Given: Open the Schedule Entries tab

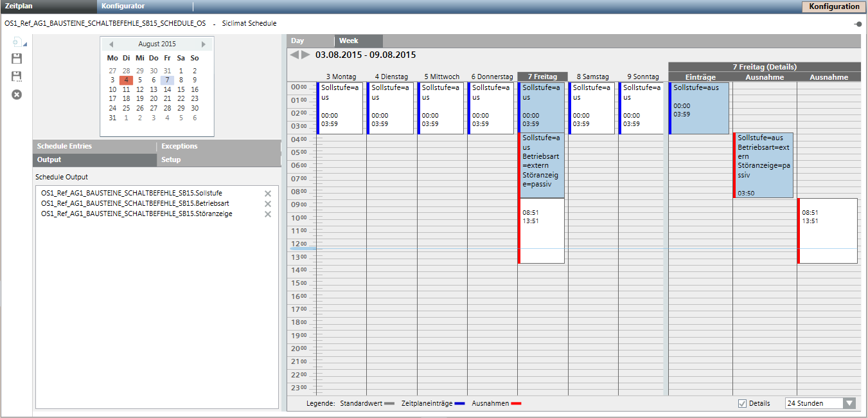Looking at the screenshot, I should pos(94,146).
